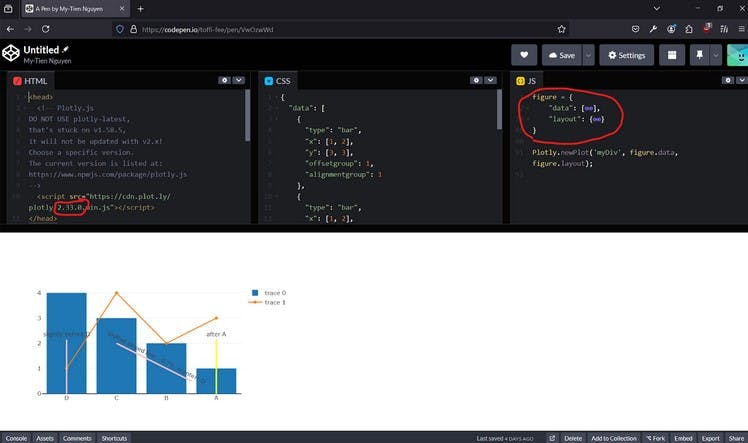Bookmark this page with the star
748x443 pixels.
click(x=561, y=29)
